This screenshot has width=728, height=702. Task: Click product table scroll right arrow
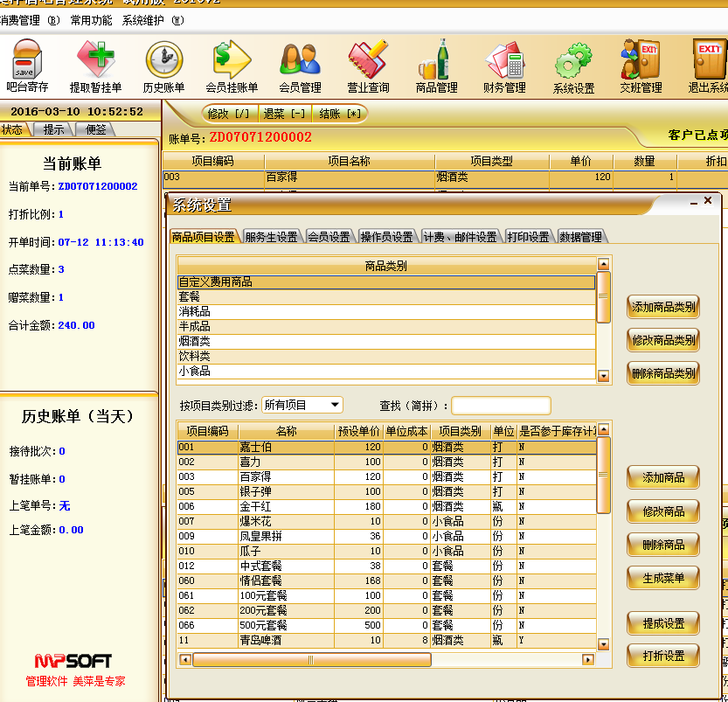(588, 659)
